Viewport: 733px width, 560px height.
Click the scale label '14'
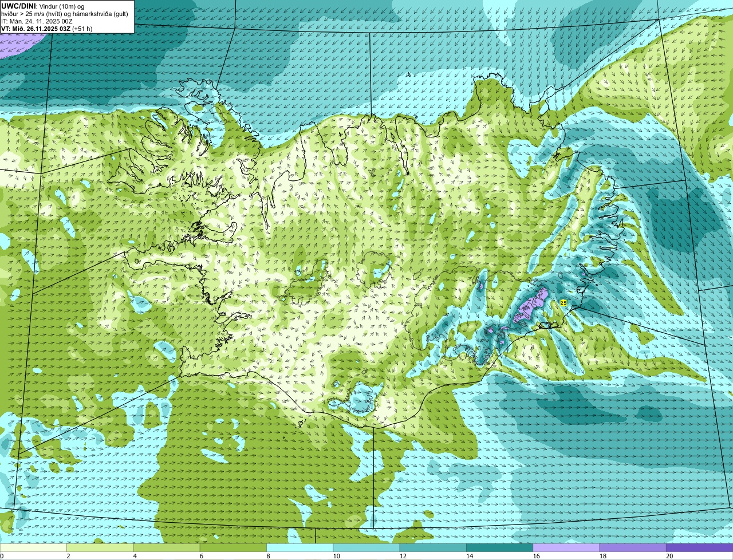[470, 556]
